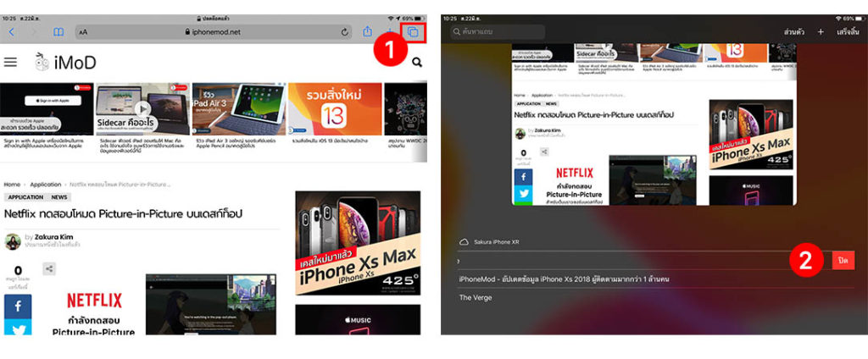Screen dimensions: 868x359
Task: Open the WWDC summary article thumbnail
Action: coord(405,109)
